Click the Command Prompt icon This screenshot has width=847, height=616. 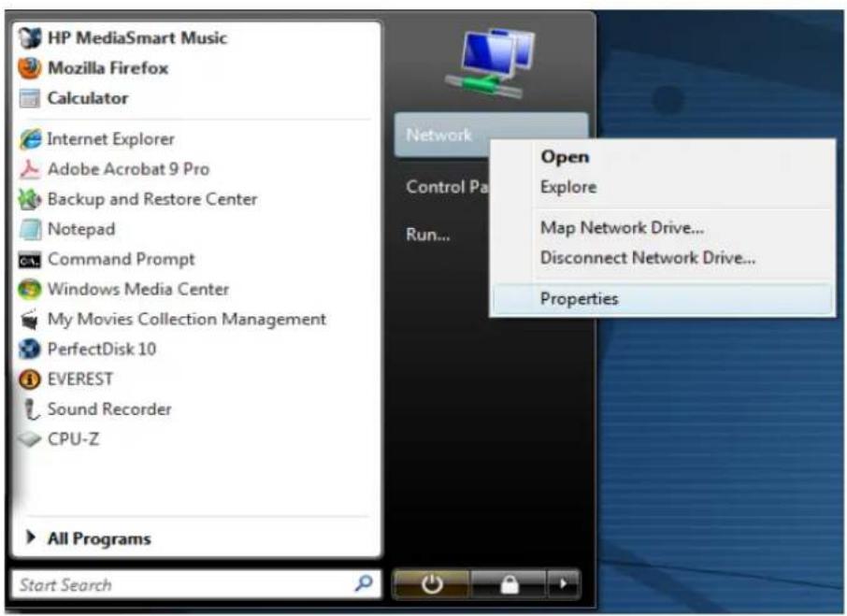pos(30,261)
